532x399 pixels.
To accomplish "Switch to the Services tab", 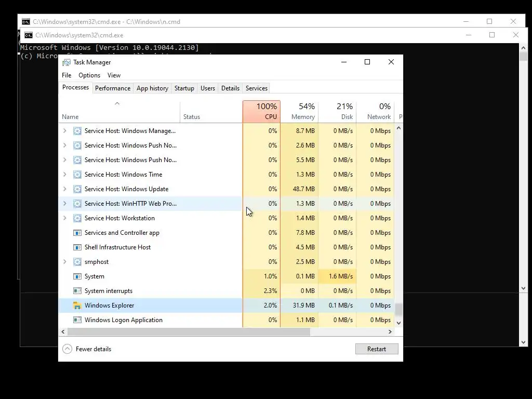I will pos(257,88).
